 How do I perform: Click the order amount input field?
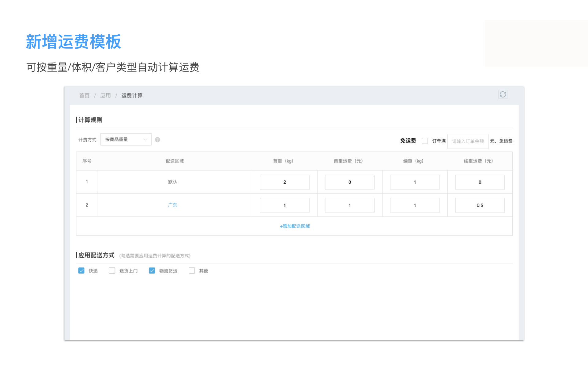[x=468, y=141]
